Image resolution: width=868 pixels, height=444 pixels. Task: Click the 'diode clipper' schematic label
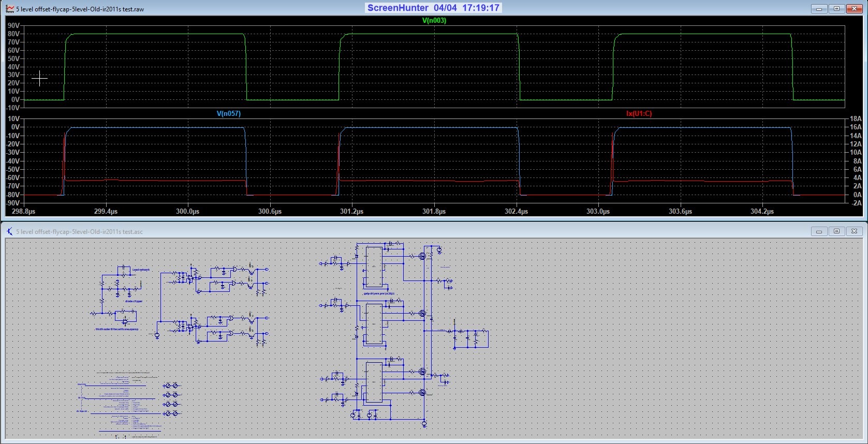(134, 301)
